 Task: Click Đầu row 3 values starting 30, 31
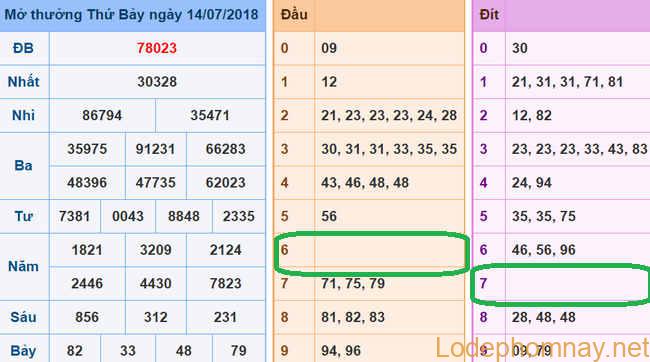click(389, 149)
